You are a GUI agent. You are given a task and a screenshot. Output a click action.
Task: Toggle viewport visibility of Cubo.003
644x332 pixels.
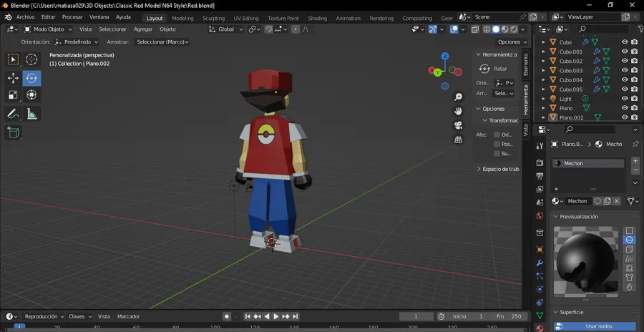point(625,70)
